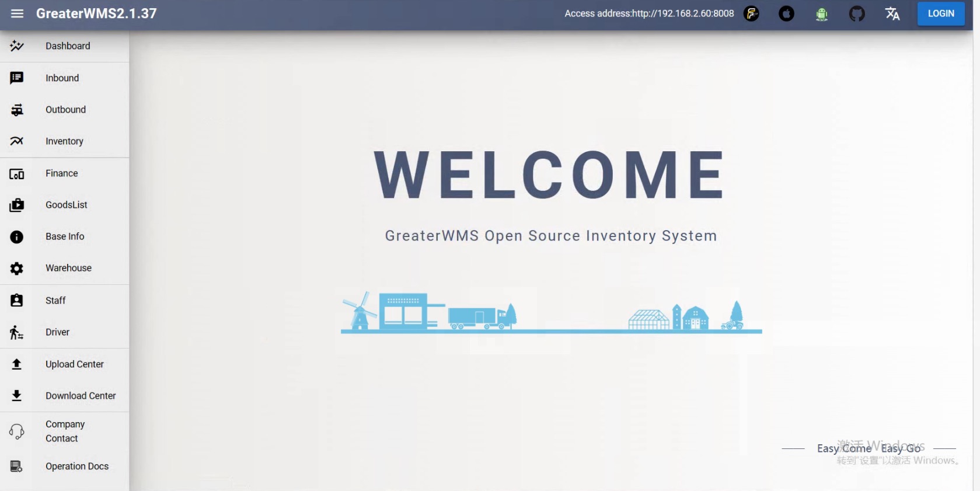Click the yellow F logo icon

tap(752, 13)
